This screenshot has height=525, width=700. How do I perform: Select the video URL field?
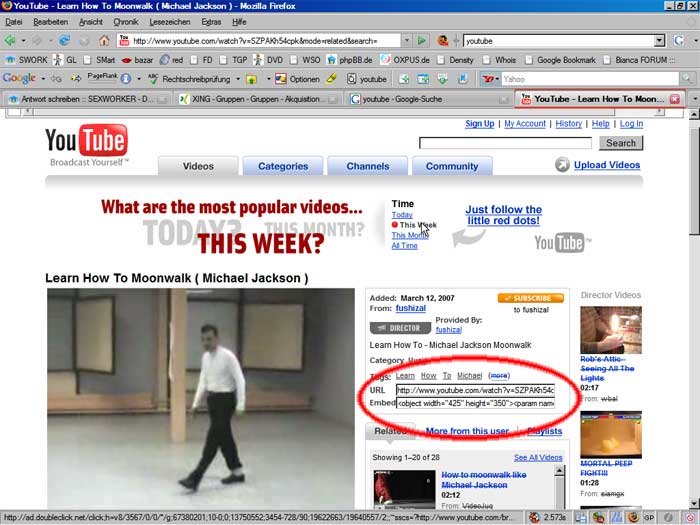[475, 390]
